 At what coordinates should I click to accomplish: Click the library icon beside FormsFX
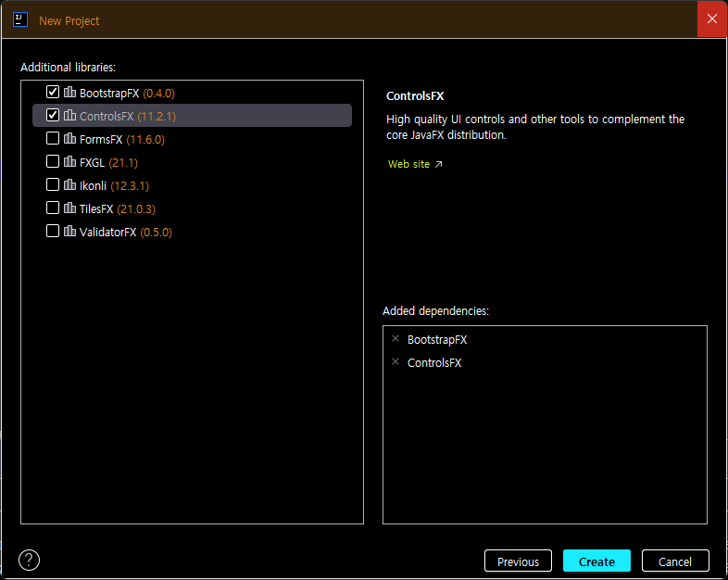(x=69, y=138)
